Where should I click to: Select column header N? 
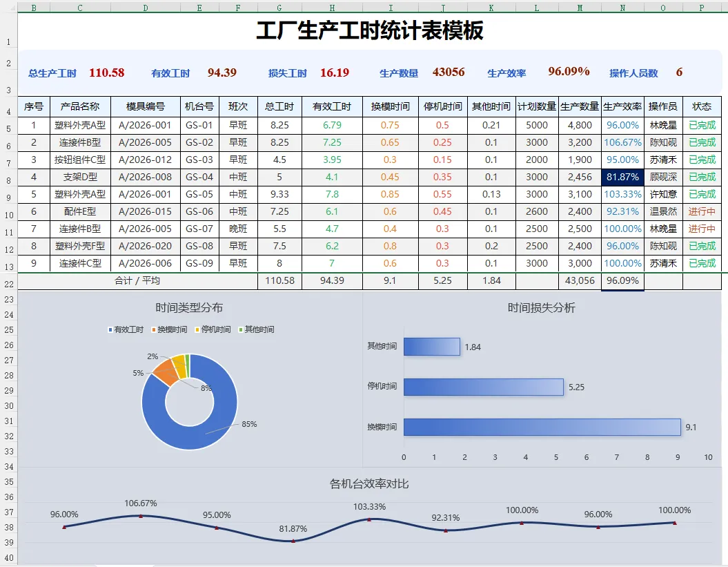[x=622, y=8]
